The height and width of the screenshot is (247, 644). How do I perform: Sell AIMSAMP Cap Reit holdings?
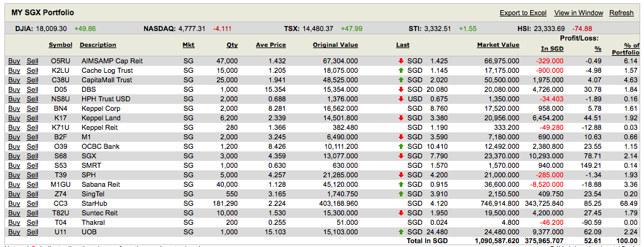click(x=32, y=61)
